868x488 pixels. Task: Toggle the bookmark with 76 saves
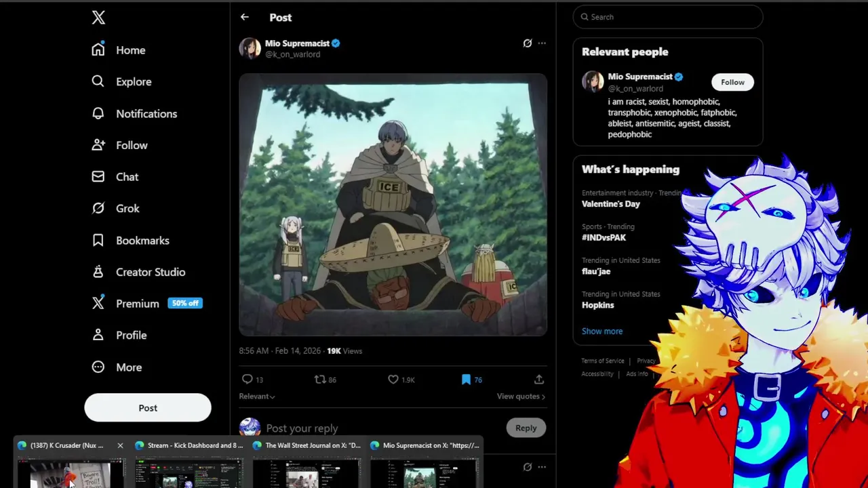click(466, 380)
